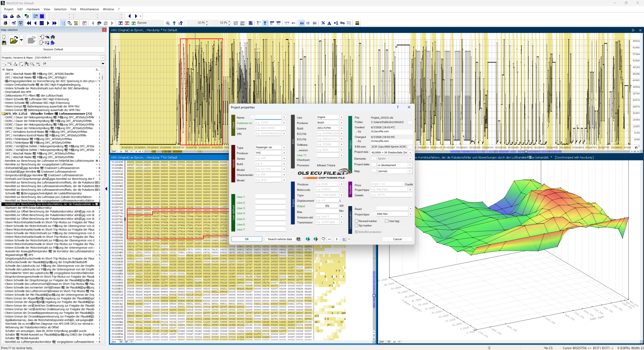Image resolution: width=644 pixels, height=350 pixels.
Task: Open the Hardware menu
Action: [33, 9]
